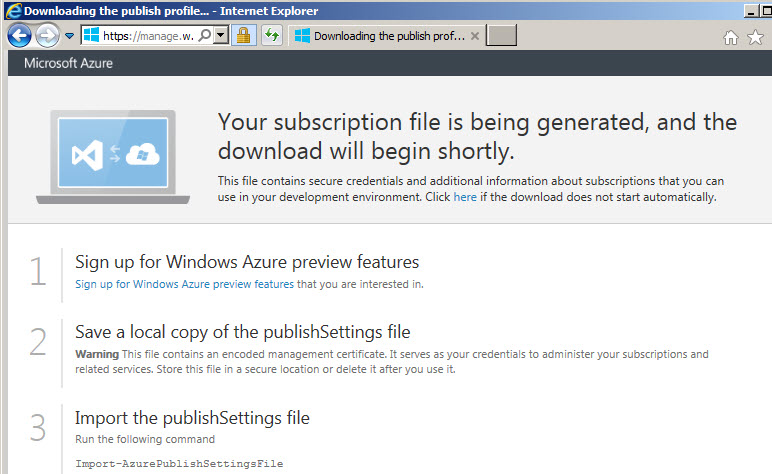
Task: Close the publish profile tab
Action: tap(475, 36)
